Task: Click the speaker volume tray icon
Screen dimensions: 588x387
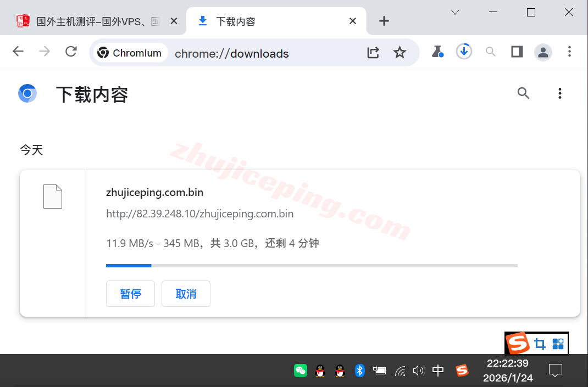Action: tap(419, 371)
